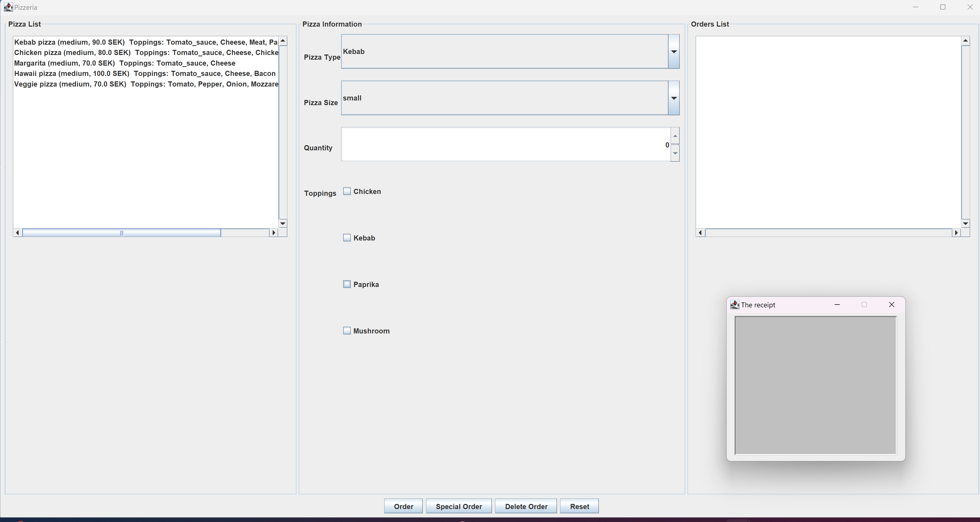Image resolution: width=980 pixels, height=522 pixels.
Task: Close the Pizzeria window
Action: pos(970,7)
